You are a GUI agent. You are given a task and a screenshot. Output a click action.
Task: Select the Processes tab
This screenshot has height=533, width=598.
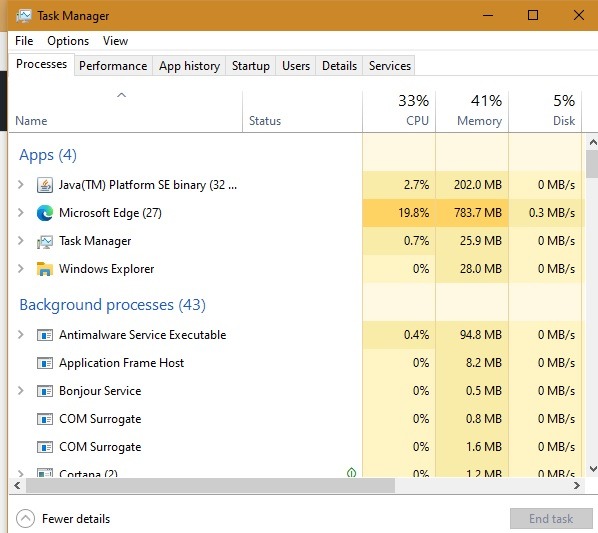pyautogui.click(x=41, y=64)
